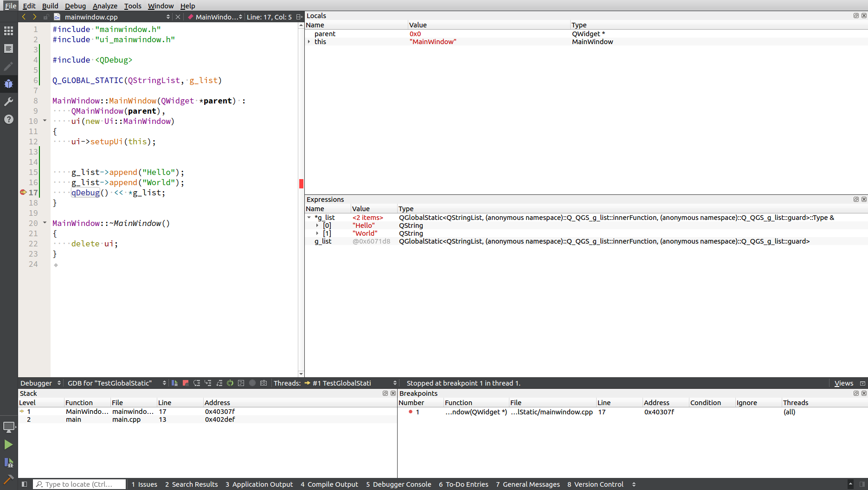
Task: Float the Locals panel
Action: point(856,15)
